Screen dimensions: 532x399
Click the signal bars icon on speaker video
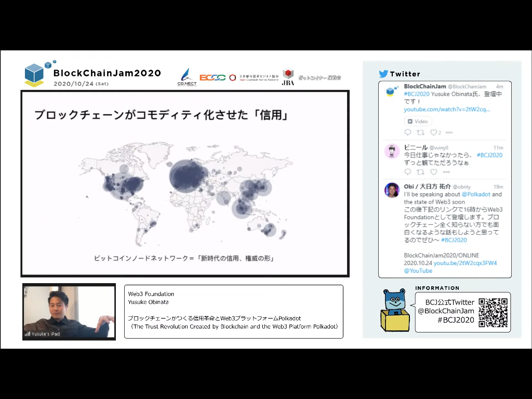[28, 334]
